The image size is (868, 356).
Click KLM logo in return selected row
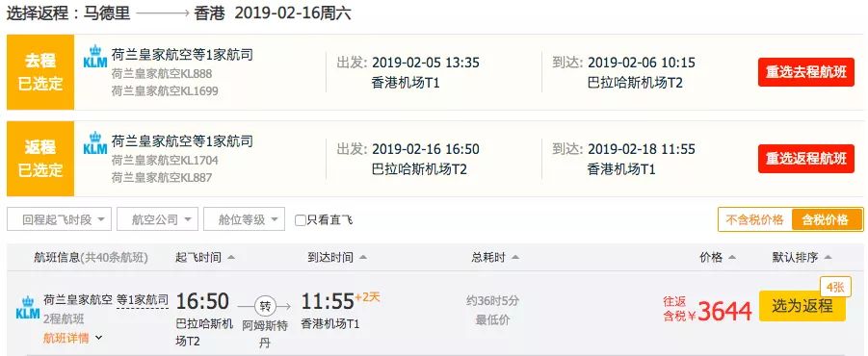coord(94,143)
